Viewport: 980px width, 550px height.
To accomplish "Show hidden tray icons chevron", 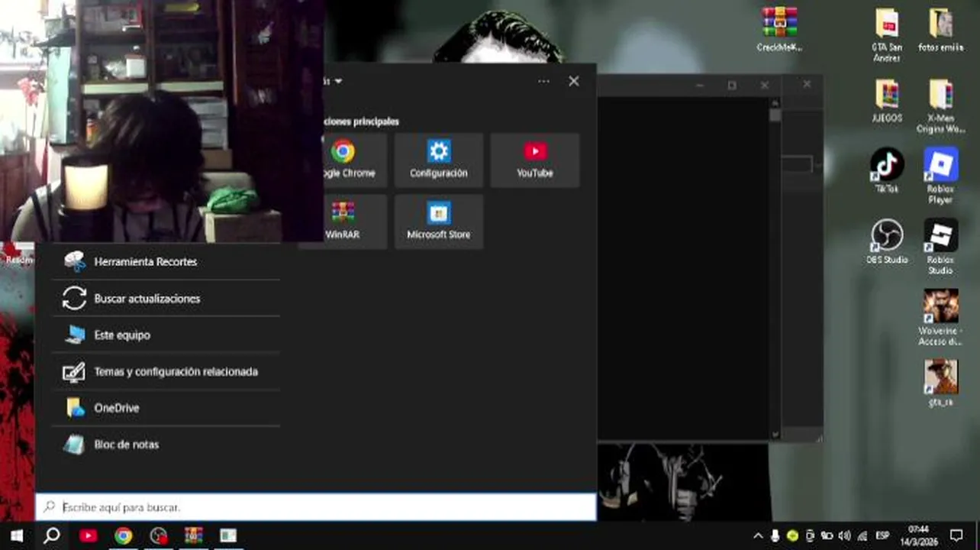I will pos(758,536).
